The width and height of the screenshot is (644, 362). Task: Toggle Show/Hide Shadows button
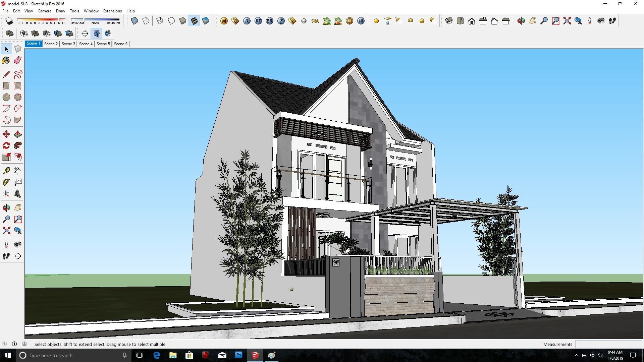coord(9,21)
